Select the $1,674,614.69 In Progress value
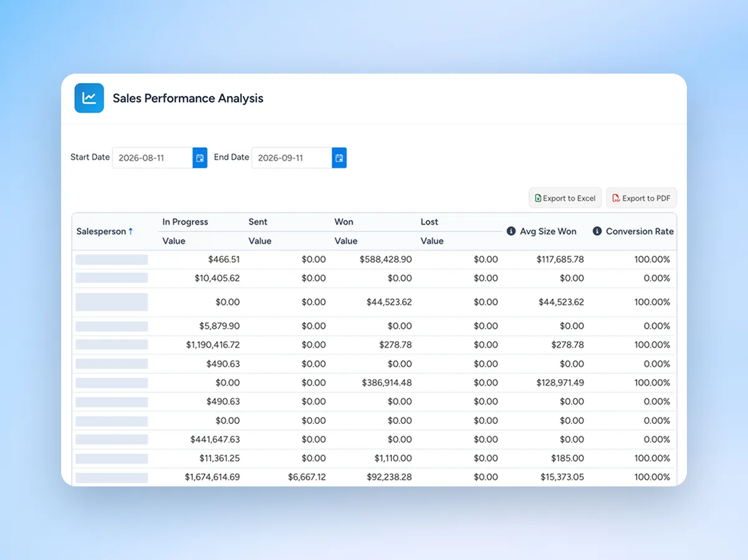 (212, 477)
